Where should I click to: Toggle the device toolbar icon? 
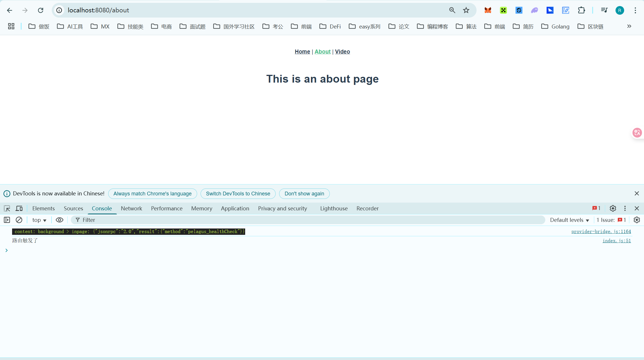point(19,208)
